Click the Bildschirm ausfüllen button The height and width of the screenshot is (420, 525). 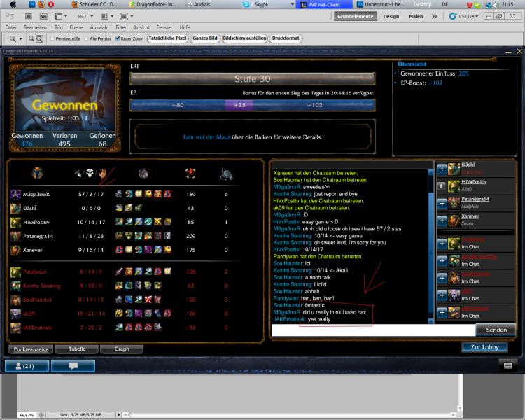[x=245, y=38]
